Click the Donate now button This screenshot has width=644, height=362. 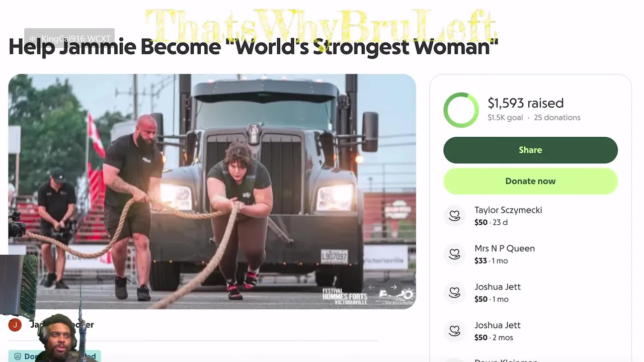[x=530, y=181]
